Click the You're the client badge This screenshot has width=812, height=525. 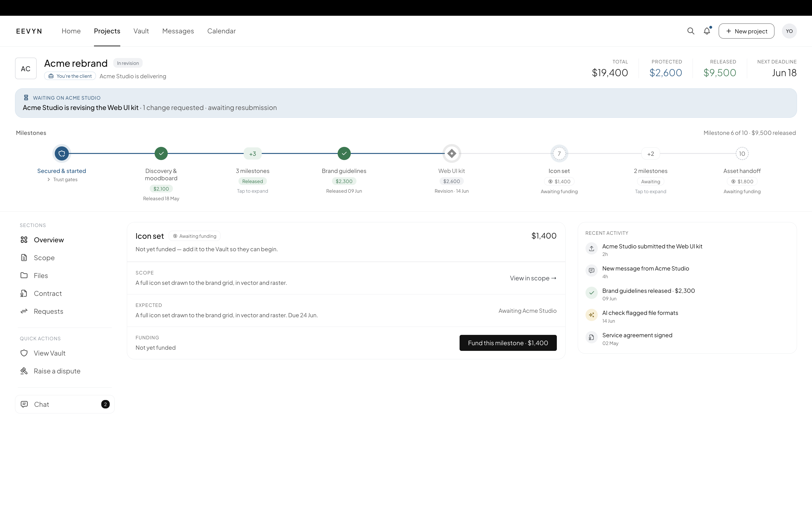(70, 76)
